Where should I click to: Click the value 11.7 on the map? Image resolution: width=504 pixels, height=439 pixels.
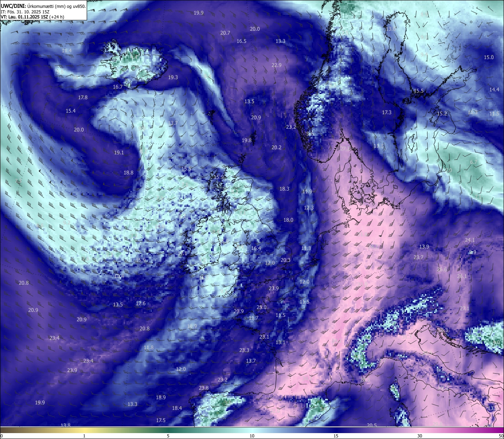(254, 318)
